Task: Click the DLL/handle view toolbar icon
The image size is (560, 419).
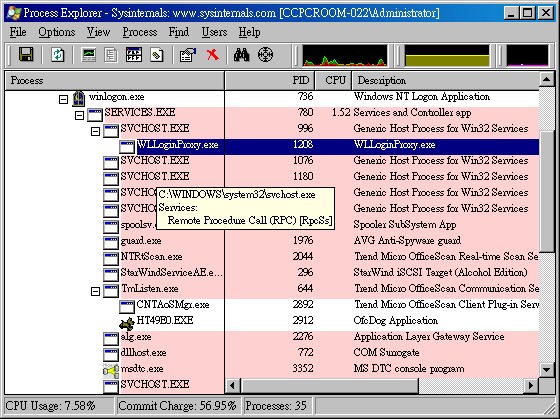Action: click(x=157, y=55)
